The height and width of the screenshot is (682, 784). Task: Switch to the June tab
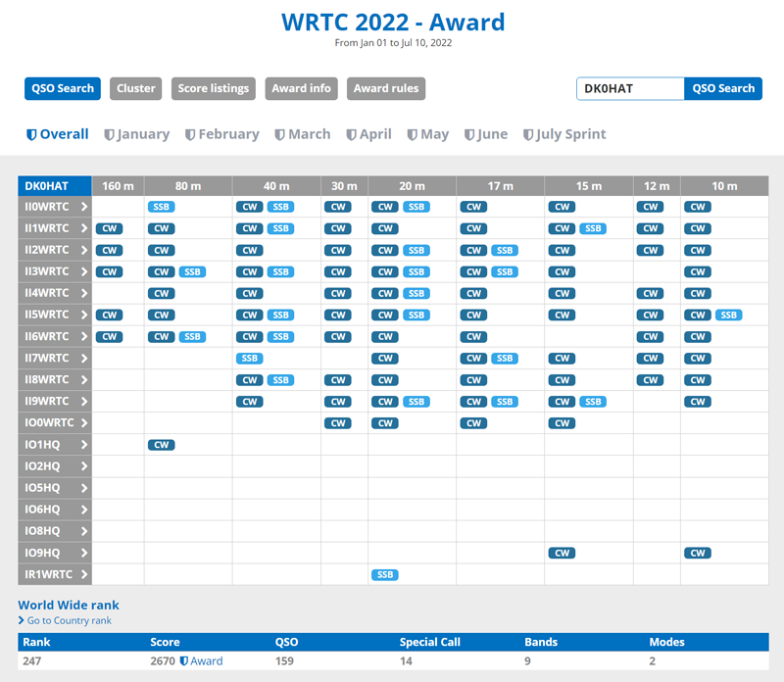pyautogui.click(x=486, y=134)
